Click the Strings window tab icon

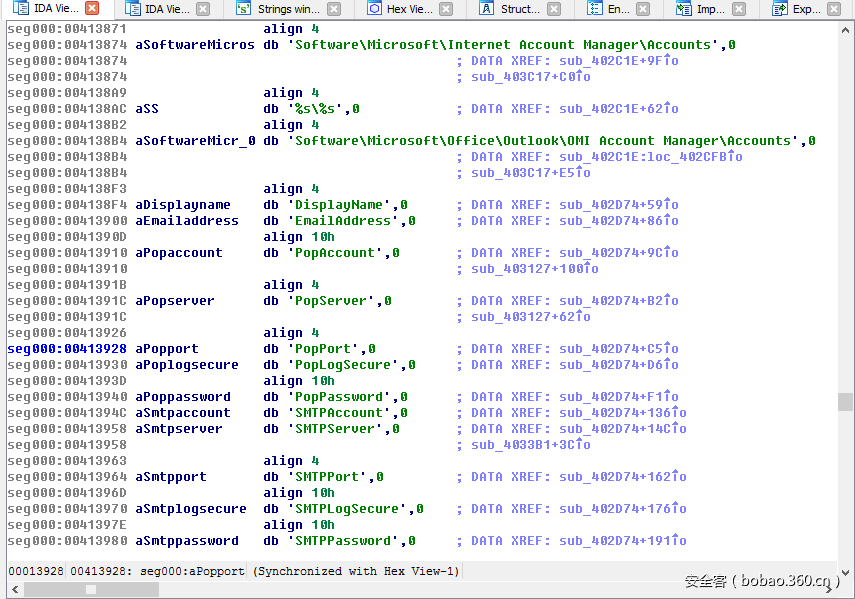pos(244,9)
